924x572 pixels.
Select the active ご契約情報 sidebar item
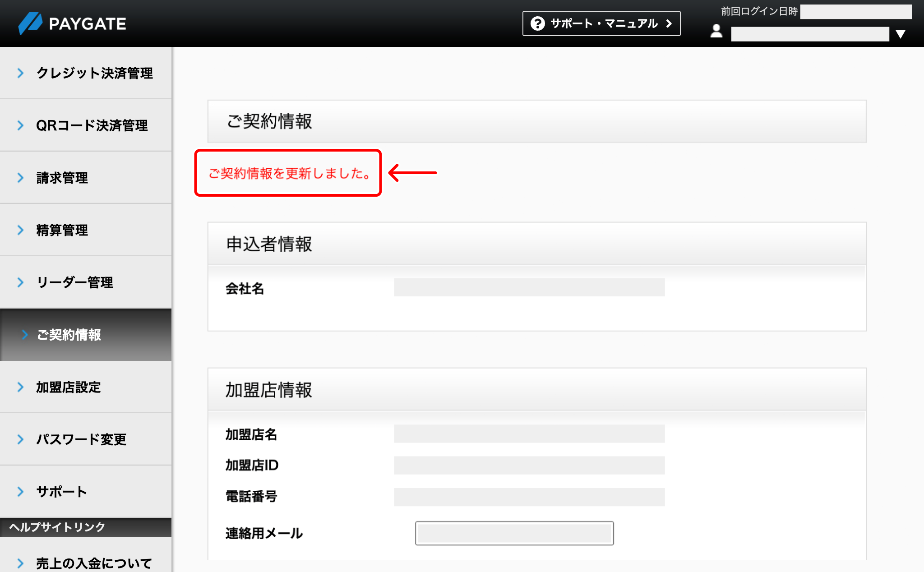86,335
